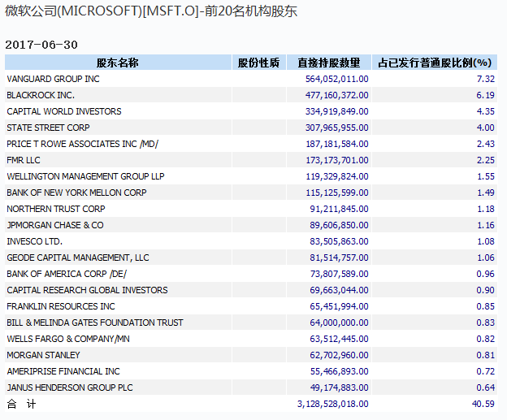Viewport: 507px width, 420px height.
Task: Select BANK OF AMERICA CORP /DE/
Action: 67,274
